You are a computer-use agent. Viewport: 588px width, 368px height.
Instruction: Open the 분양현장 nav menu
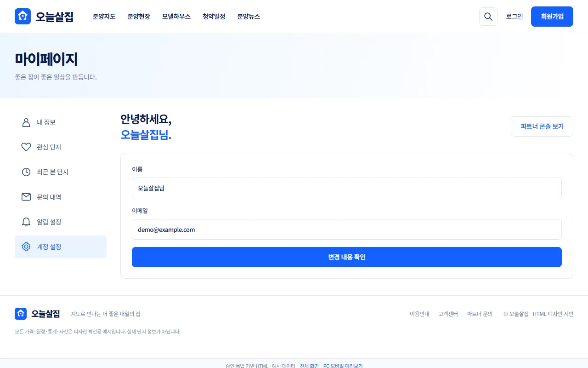coord(139,17)
